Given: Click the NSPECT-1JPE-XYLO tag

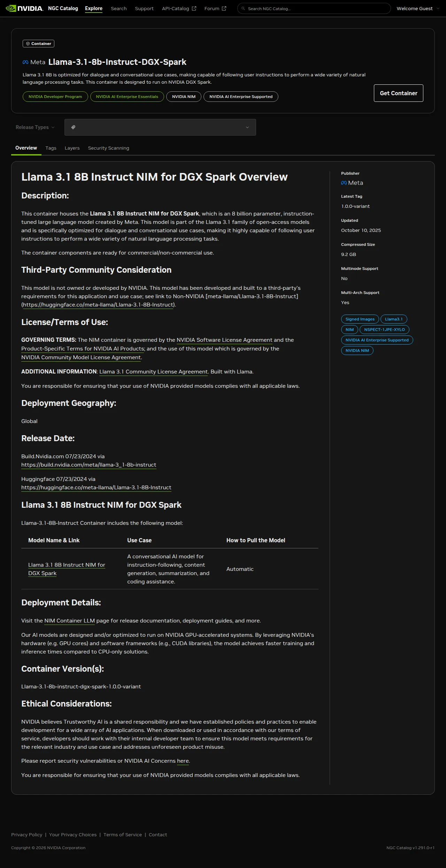Looking at the screenshot, I should click(x=384, y=330).
